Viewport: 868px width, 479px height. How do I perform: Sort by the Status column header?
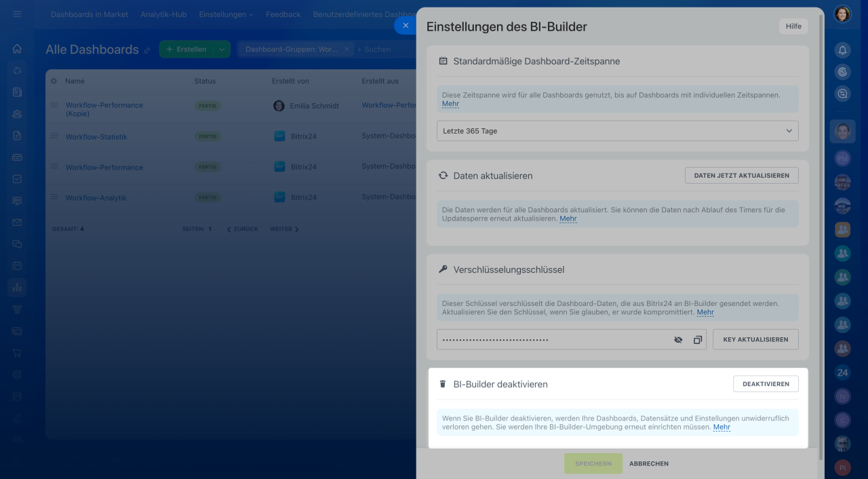(x=205, y=81)
